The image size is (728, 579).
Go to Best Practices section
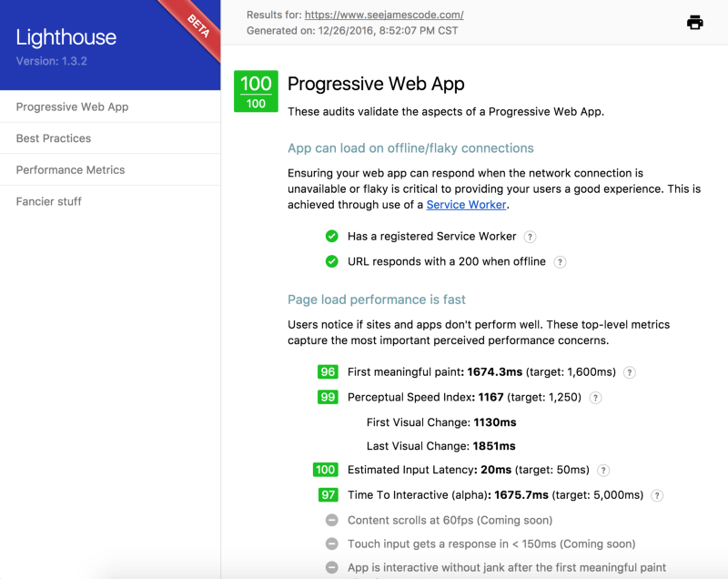tap(54, 138)
